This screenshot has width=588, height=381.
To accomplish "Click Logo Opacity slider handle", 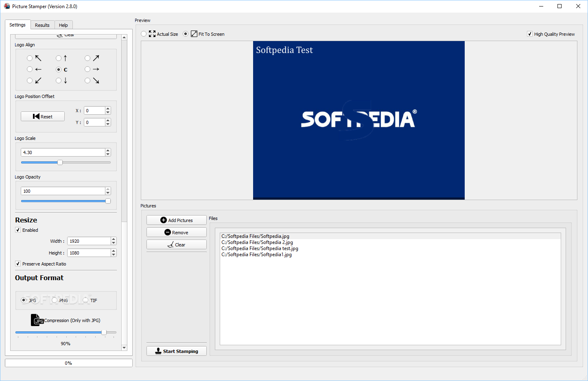I will pos(108,201).
